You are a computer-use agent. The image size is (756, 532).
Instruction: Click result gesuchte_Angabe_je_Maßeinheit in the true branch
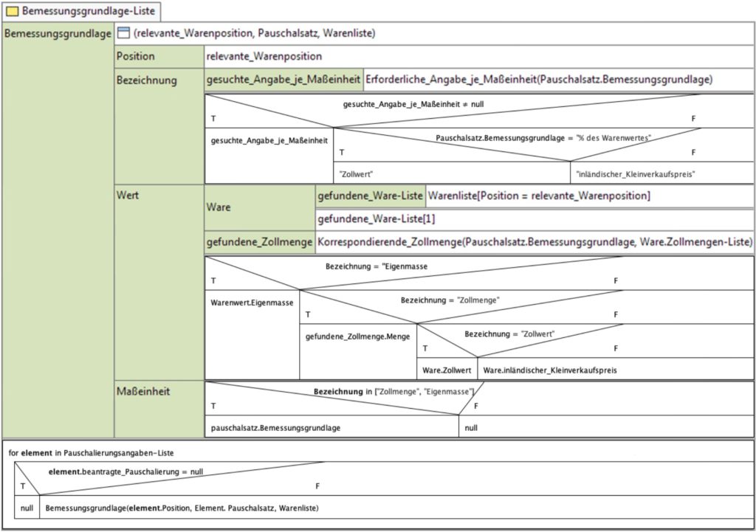coord(269,141)
